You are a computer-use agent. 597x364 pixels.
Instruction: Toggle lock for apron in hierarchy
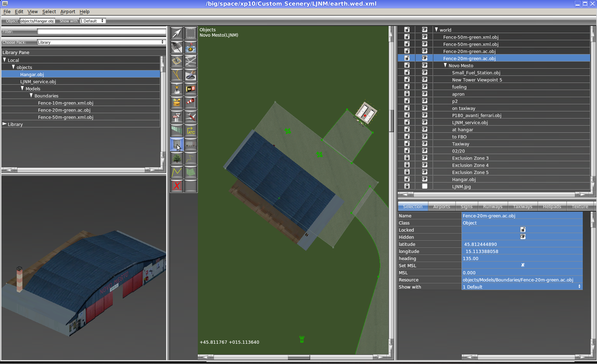pyautogui.click(x=407, y=94)
